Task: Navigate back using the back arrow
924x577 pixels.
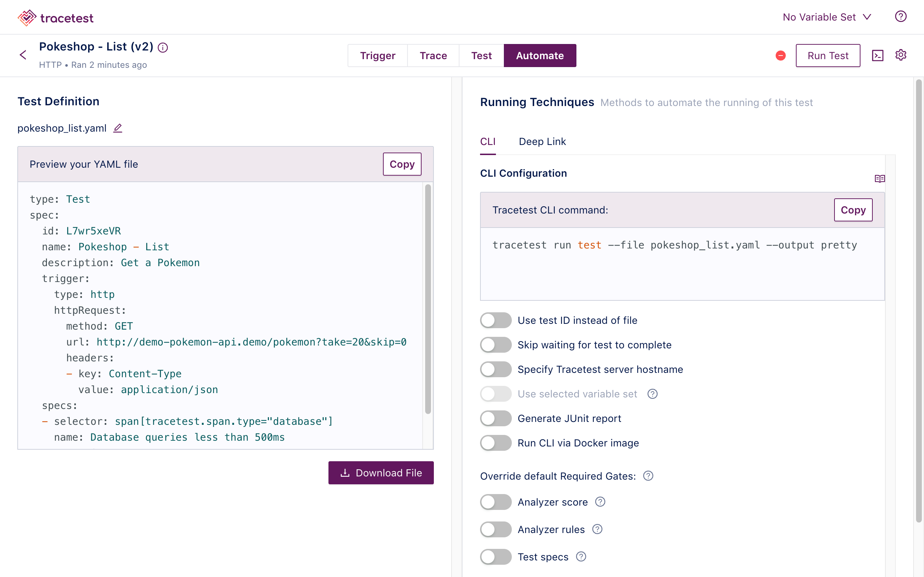Action: [x=23, y=54]
